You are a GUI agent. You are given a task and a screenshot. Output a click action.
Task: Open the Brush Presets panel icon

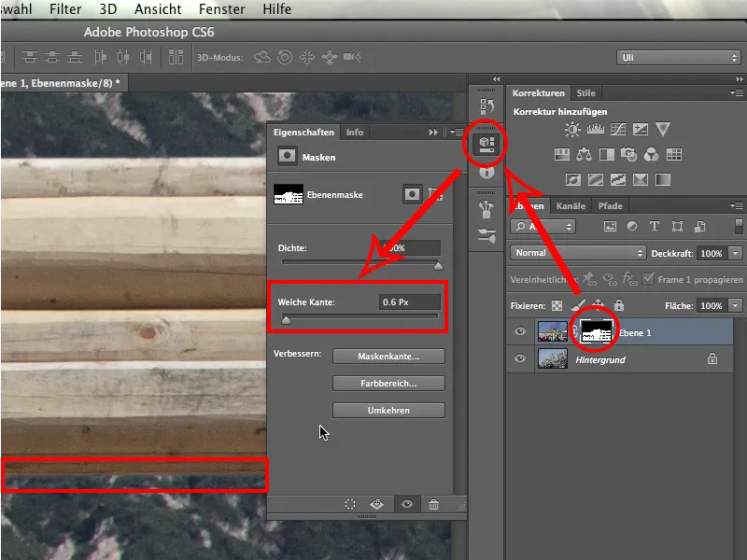pyautogui.click(x=486, y=235)
